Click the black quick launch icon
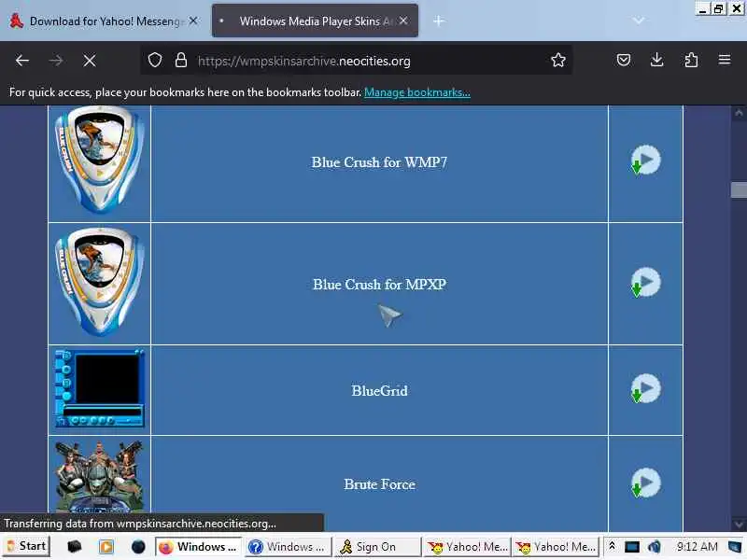This screenshot has width=747, height=560. [x=74, y=547]
